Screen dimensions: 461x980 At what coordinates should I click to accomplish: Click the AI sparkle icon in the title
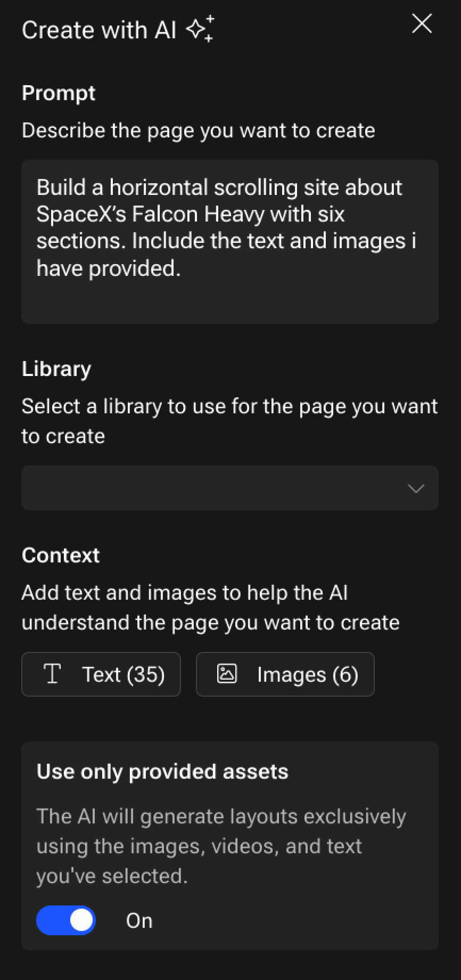200,29
